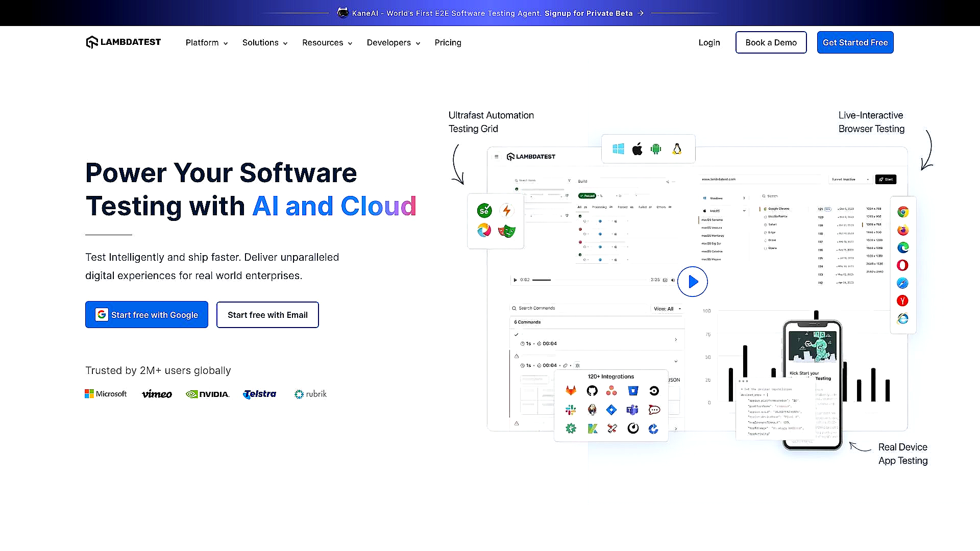The height and width of the screenshot is (551, 980).
Task: Click the CircleCI integration icon
Action: pos(654,391)
